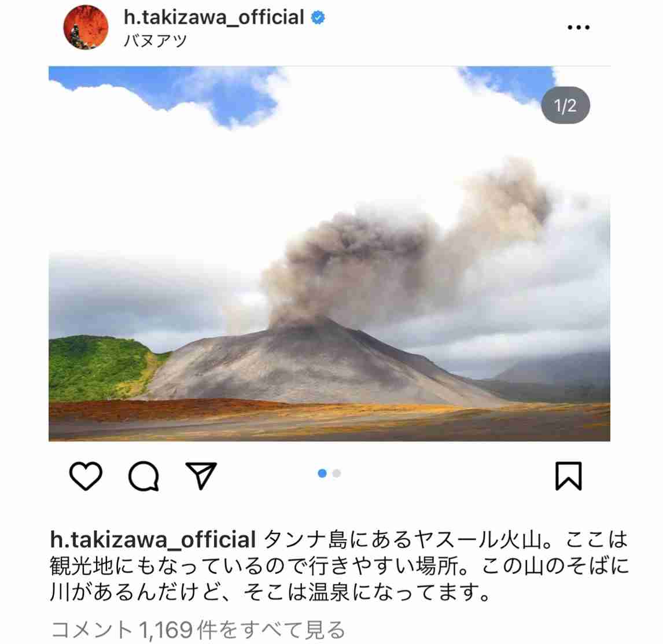Open the three-dot more options menu
This screenshot has width=663, height=644.
click(x=579, y=28)
